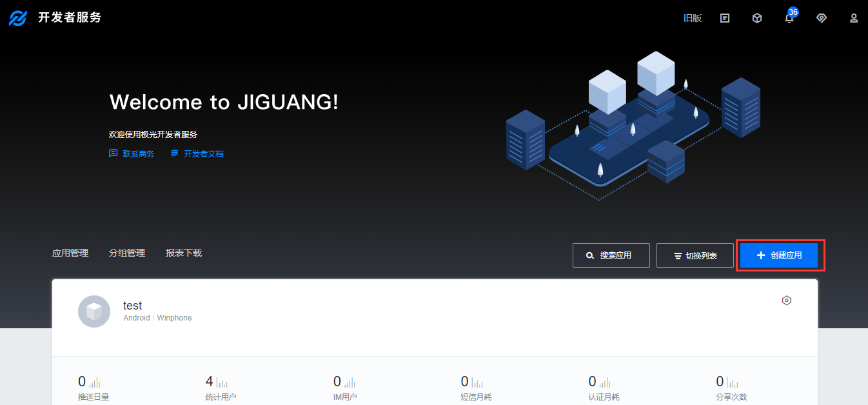This screenshot has height=405, width=868.
Task: Click the 认证月耗 label
Action: (604, 397)
